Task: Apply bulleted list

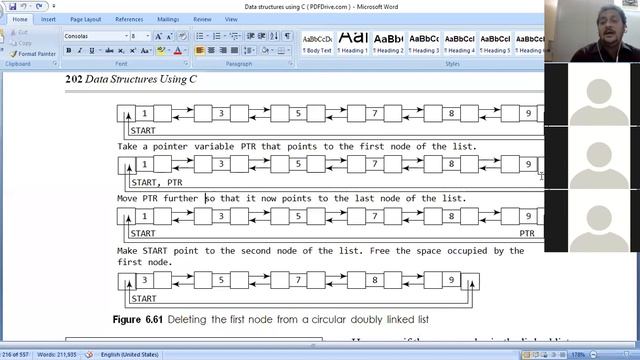Action: click(200, 36)
